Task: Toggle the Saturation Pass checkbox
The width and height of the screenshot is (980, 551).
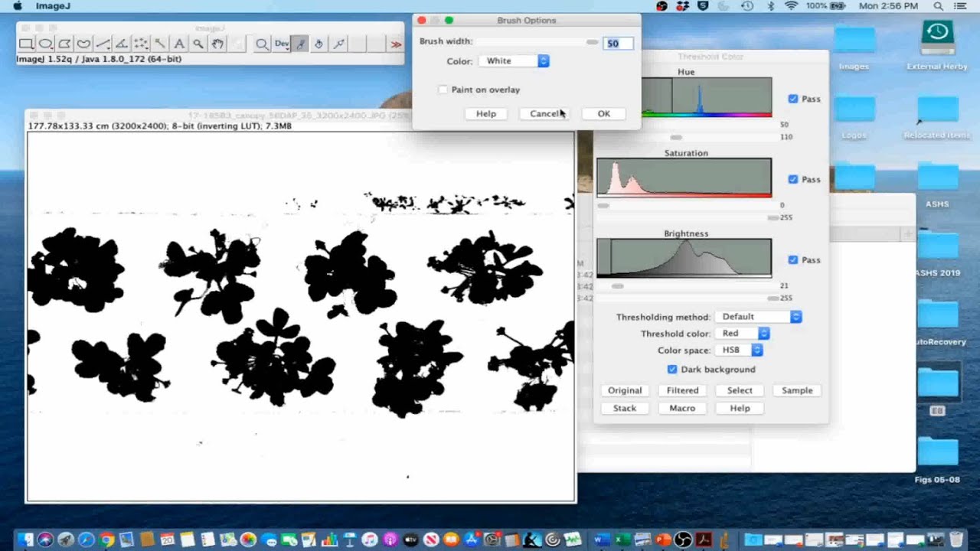Action: (793, 179)
